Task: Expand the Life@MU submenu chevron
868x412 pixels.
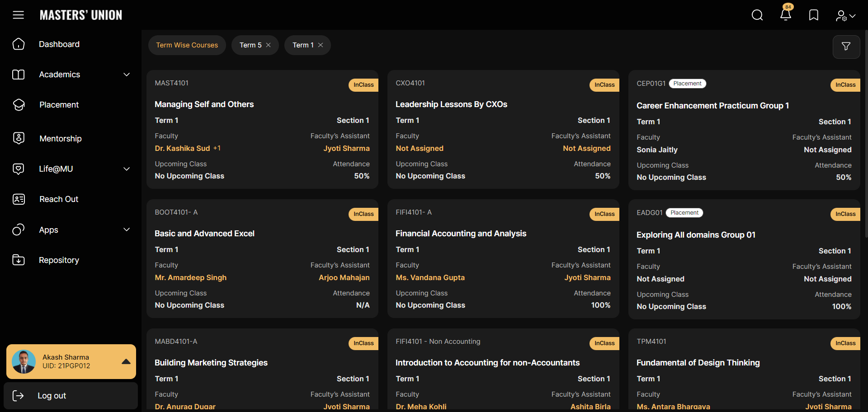Action: tap(127, 169)
